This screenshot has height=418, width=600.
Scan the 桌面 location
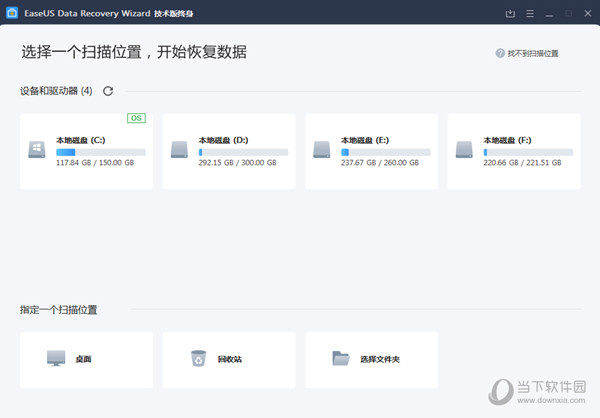86,360
